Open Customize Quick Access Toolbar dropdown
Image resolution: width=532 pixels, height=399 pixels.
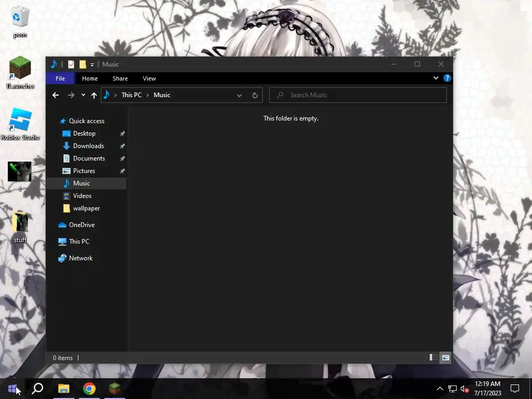point(92,64)
